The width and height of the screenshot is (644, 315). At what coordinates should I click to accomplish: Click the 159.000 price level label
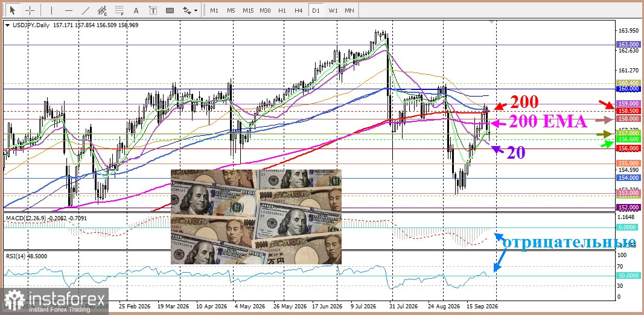[x=628, y=104]
